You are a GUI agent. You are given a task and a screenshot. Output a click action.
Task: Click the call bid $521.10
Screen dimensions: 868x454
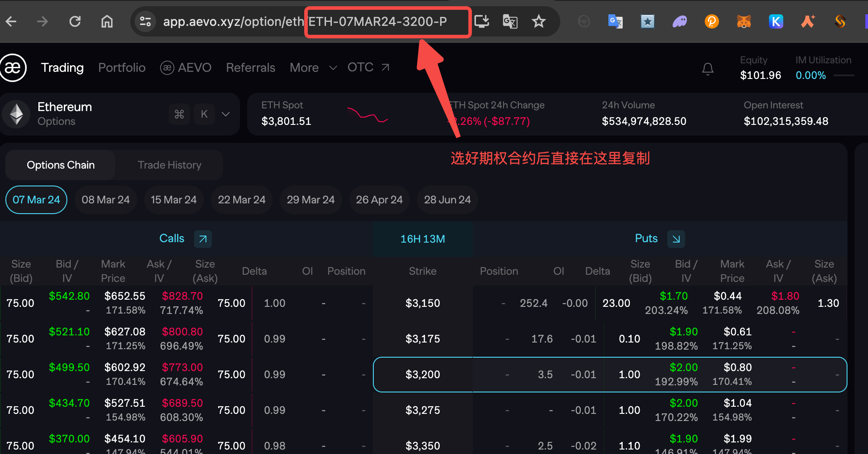point(69,332)
